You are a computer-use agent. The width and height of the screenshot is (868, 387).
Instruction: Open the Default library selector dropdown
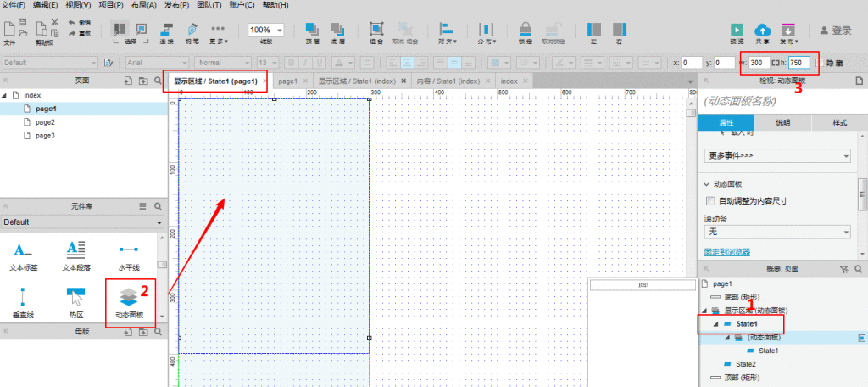(x=83, y=222)
